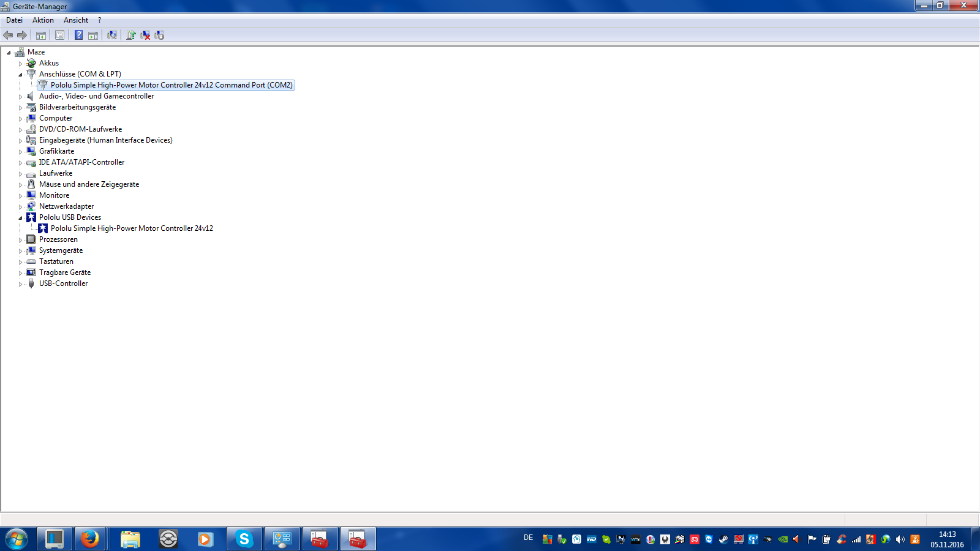The image size is (980, 551).
Task: Open the Datei menu
Action: 14,20
